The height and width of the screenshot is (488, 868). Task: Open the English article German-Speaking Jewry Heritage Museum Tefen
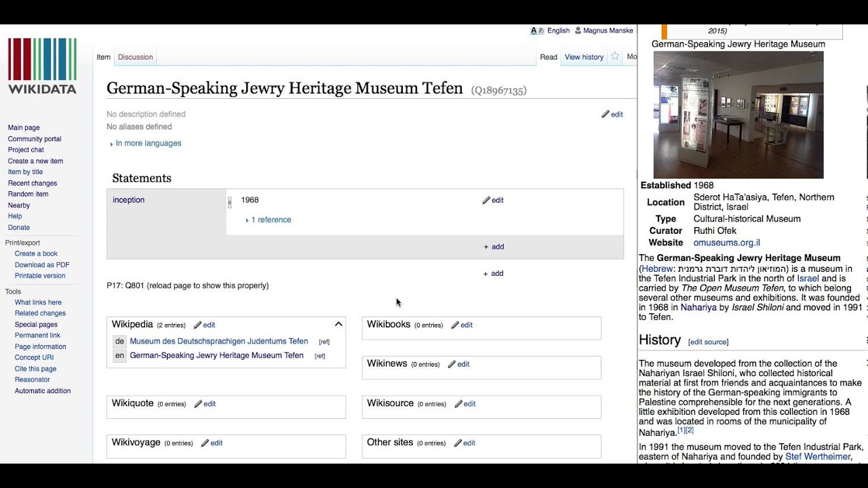tap(217, 356)
